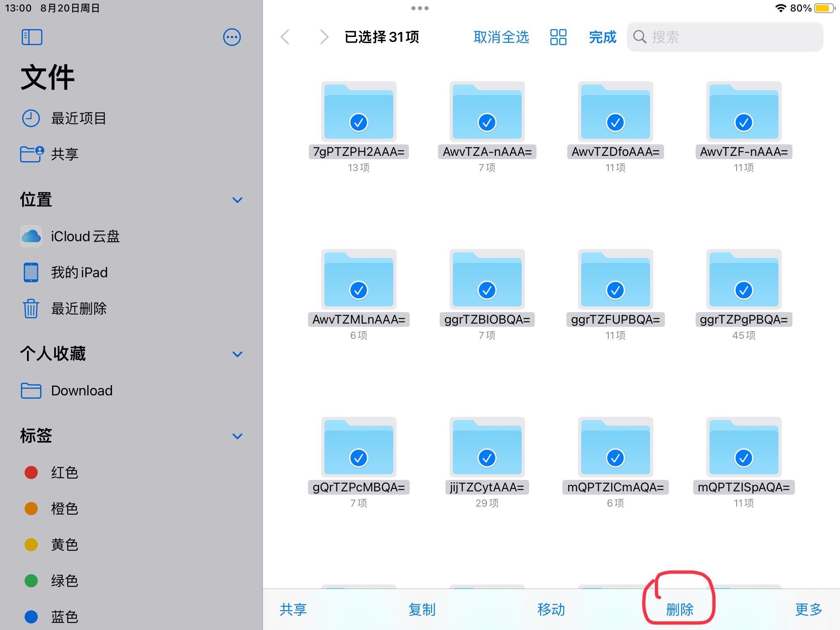Screen dimensions: 840x630
Task: Focus the 搜索 search field
Action: click(725, 37)
